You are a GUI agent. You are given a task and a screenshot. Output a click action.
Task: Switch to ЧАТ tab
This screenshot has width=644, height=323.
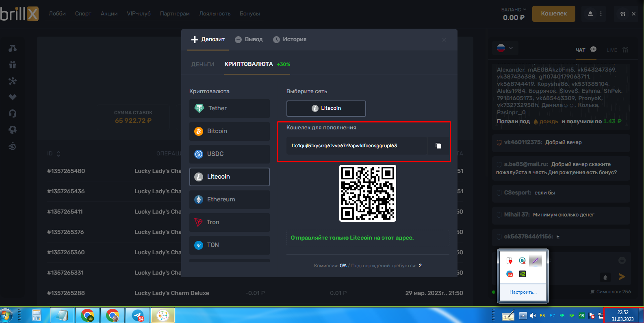[585, 50]
